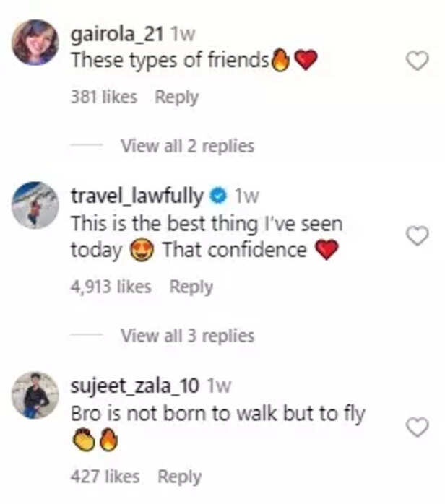Open sujeet_zala_10's profile avatar
The height and width of the screenshot is (504, 445).
tap(35, 396)
